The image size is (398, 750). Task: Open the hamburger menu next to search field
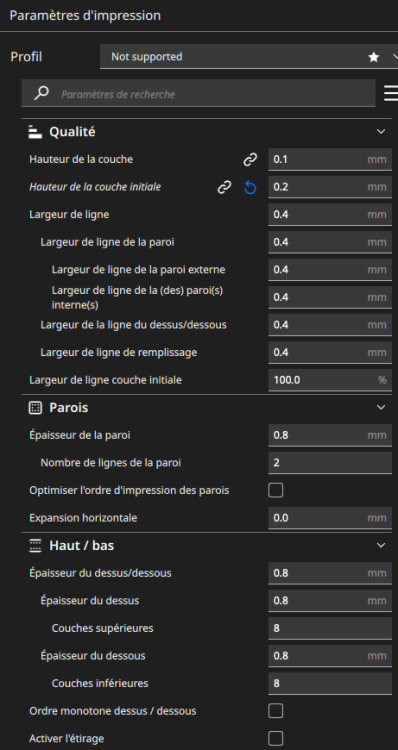pyautogui.click(x=391, y=93)
